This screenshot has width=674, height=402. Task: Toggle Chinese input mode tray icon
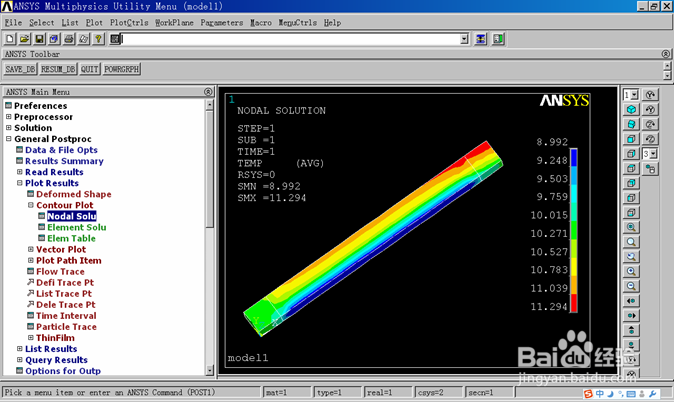click(x=600, y=393)
